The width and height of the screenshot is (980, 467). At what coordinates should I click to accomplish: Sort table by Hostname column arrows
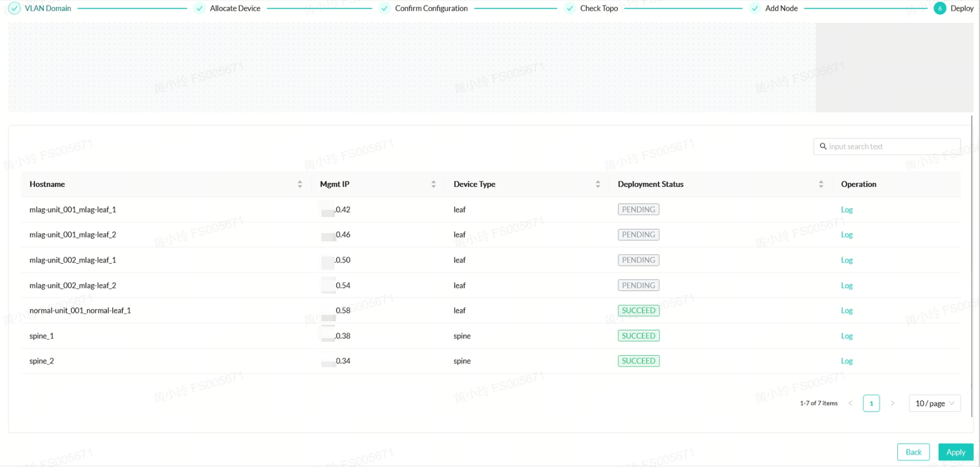(x=300, y=184)
